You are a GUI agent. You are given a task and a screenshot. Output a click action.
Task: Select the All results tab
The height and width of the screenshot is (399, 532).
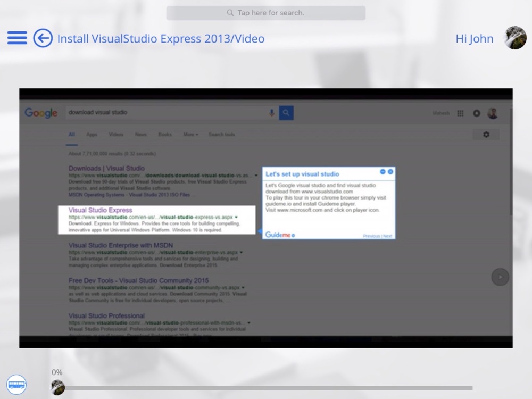[72, 135]
